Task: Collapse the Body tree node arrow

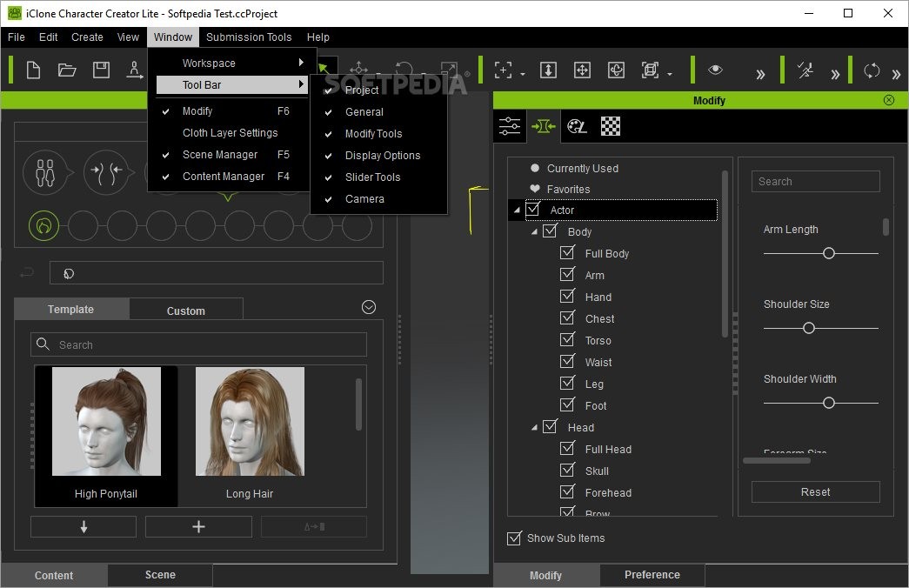Action: click(534, 232)
